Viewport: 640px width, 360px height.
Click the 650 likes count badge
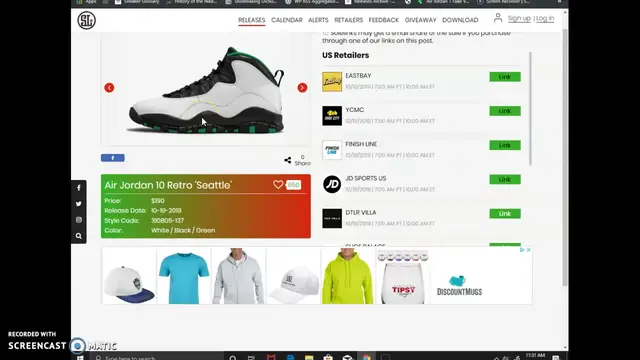point(293,185)
